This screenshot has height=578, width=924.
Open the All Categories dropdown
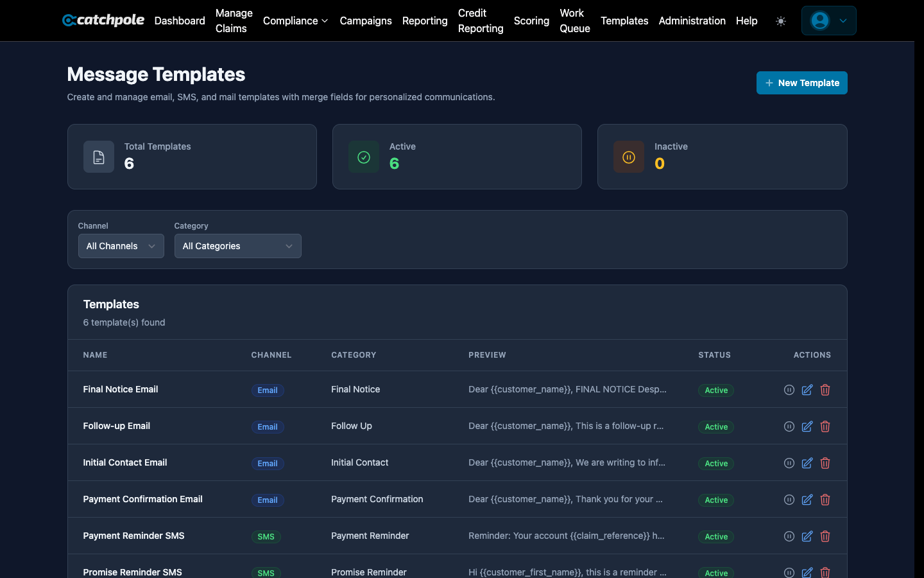[x=237, y=246]
